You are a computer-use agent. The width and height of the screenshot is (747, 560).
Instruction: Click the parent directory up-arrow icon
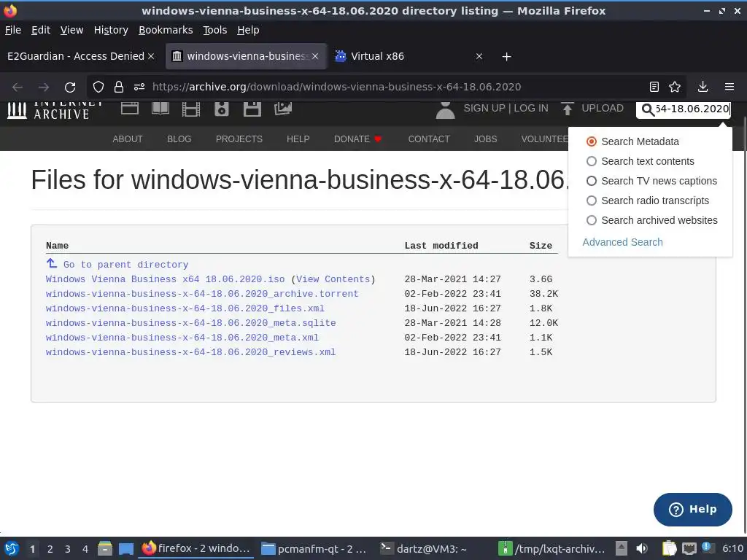click(52, 262)
